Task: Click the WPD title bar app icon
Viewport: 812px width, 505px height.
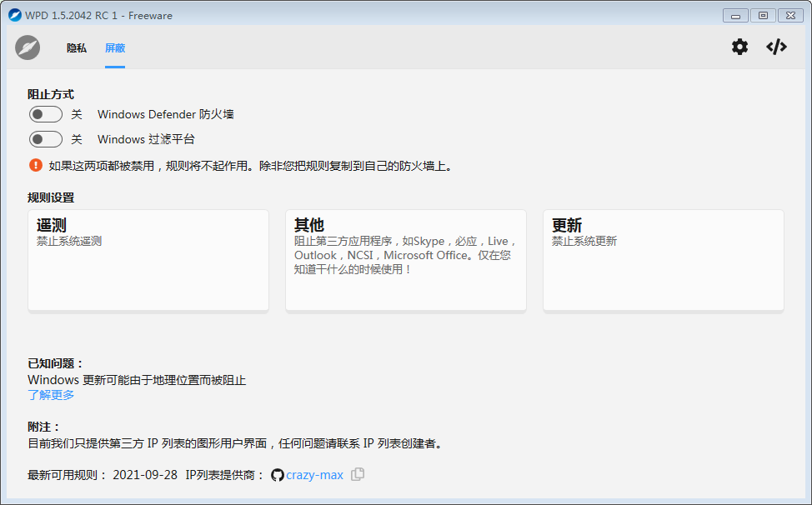Action: point(15,15)
